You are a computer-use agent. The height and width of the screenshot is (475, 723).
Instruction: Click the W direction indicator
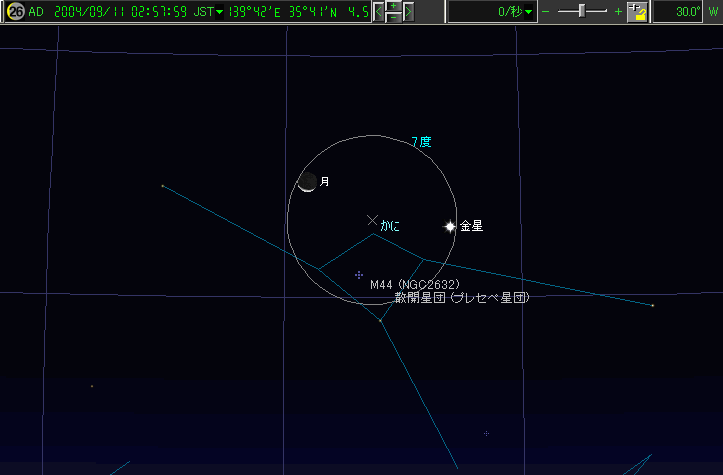pyautogui.click(x=712, y=12)
